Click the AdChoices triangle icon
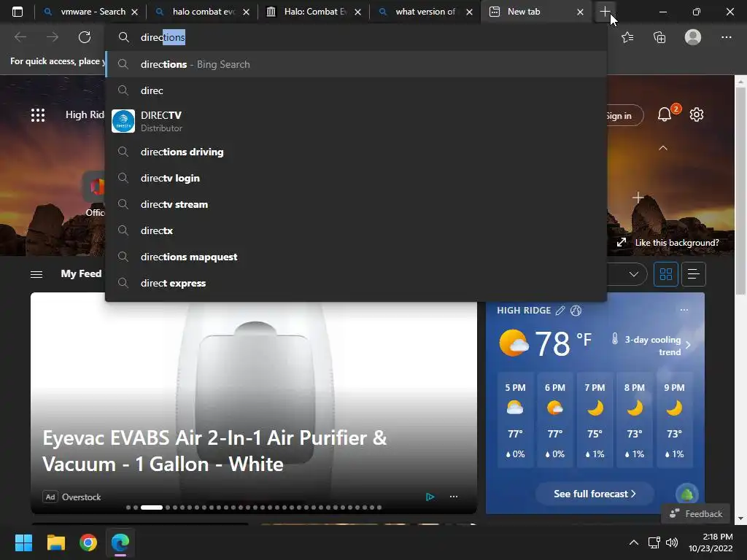 coord(430,497)
